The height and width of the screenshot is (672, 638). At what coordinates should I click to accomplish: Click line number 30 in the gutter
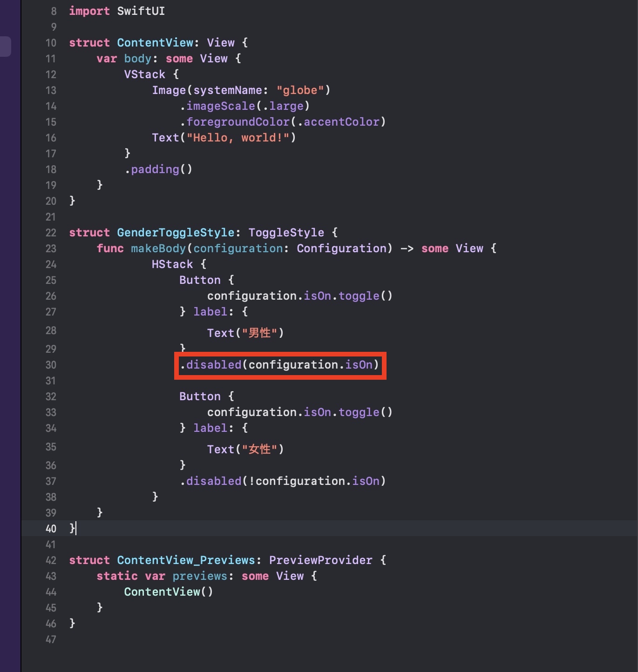[x=51, y=365]
